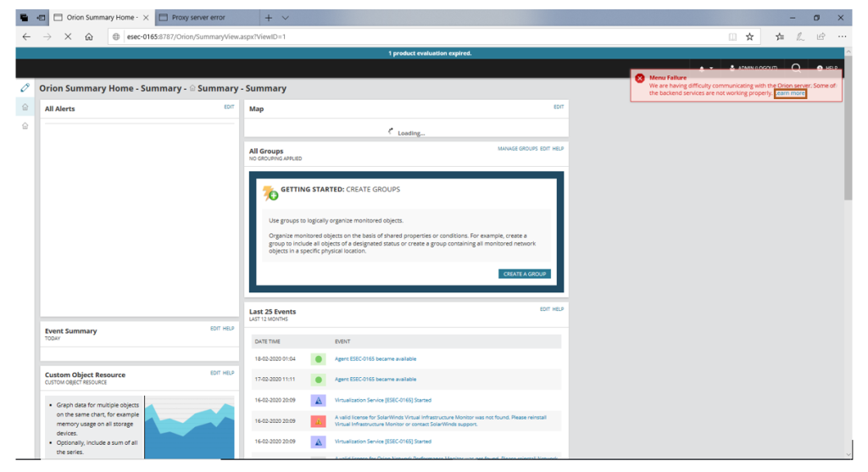Image resolution: width=868 pixels, height=472 pixels.
Task: Click the Getting Started create groups icon
Action: (270, 192)
